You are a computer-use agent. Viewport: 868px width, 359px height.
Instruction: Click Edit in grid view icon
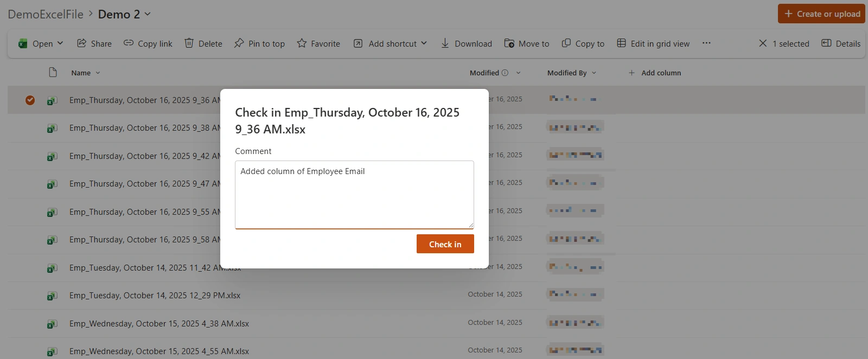[x=622, y=43]
